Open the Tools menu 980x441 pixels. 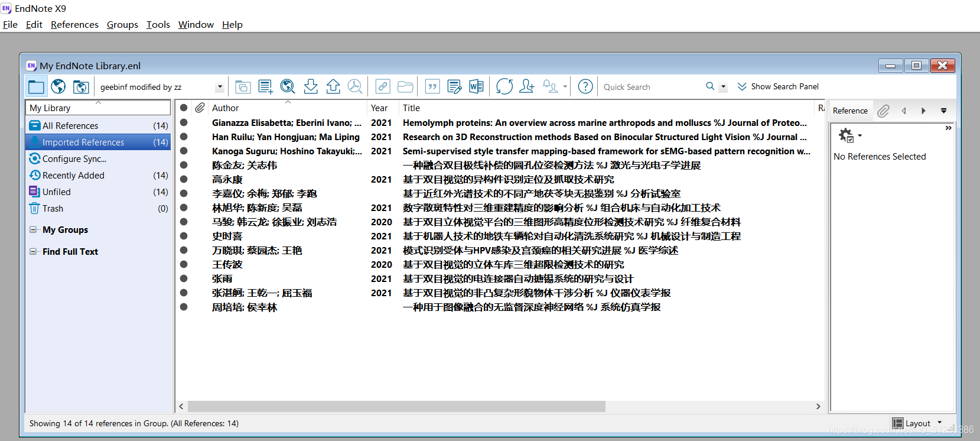click(x=158, y=24)
